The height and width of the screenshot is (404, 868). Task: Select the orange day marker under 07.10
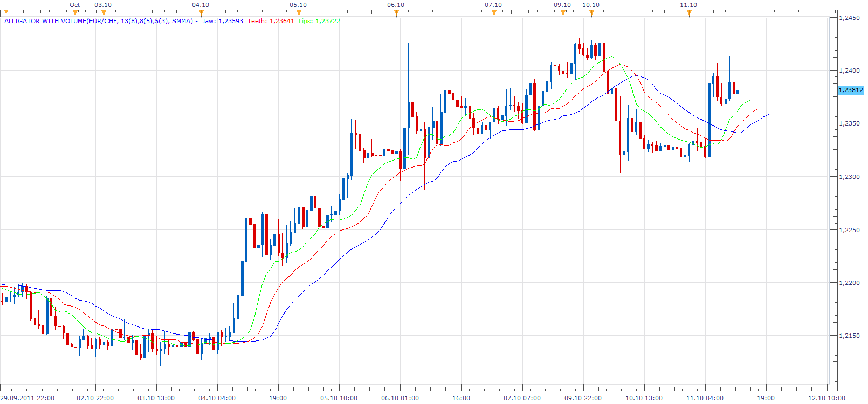pos(494,13)
